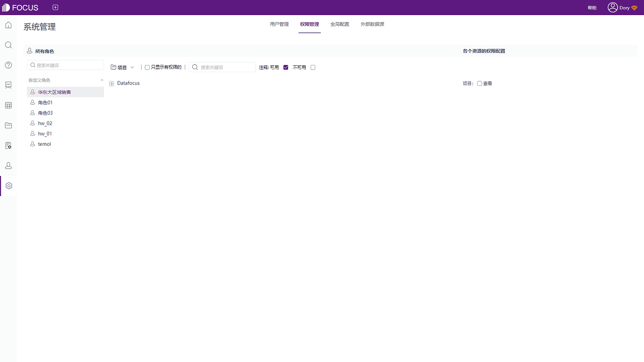Select role hw_02
The width and height of the screenshot is (644, 362).
65,123
